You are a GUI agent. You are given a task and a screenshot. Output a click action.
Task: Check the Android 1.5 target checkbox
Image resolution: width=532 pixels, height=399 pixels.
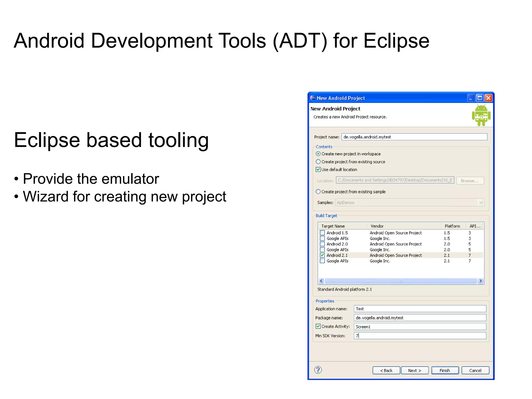click(322, 233)
